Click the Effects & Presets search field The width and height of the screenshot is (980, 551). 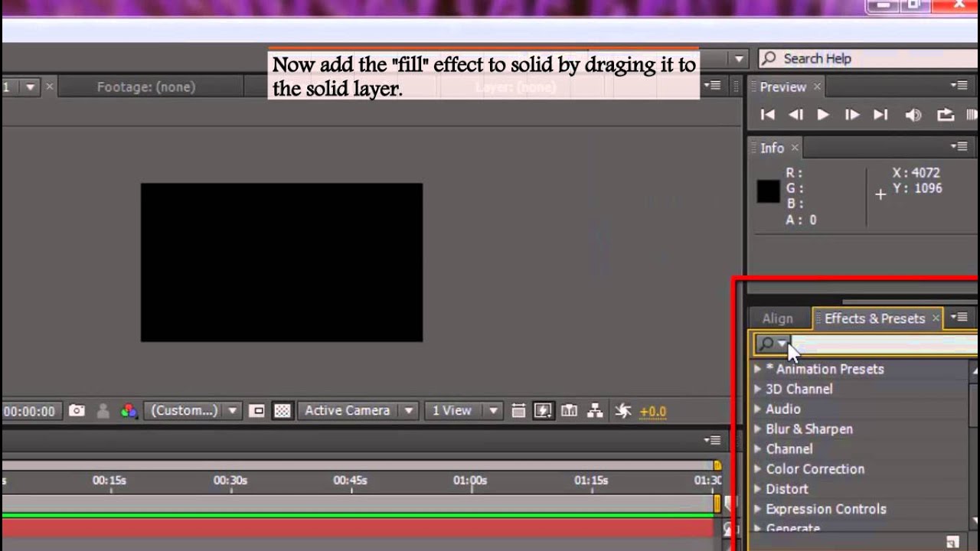coord(884,344)
